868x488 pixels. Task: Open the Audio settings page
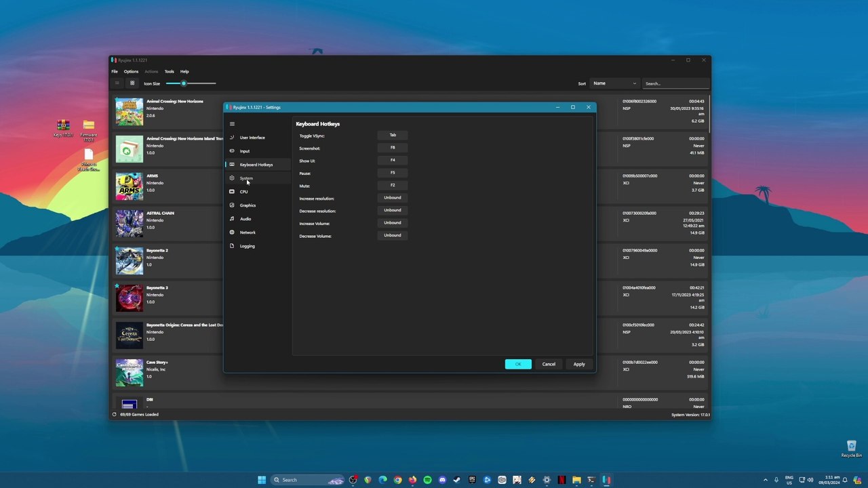point(258,219)
